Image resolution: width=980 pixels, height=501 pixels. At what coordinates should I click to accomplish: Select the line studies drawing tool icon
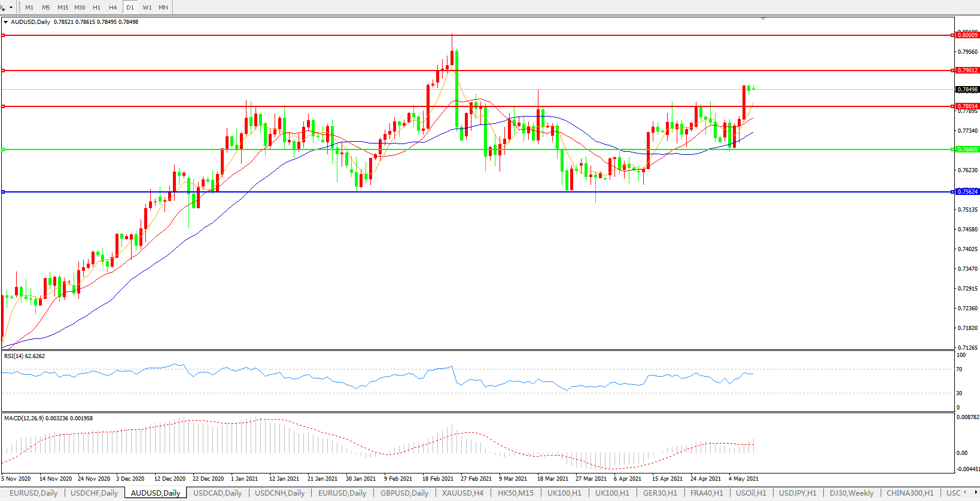3,8
